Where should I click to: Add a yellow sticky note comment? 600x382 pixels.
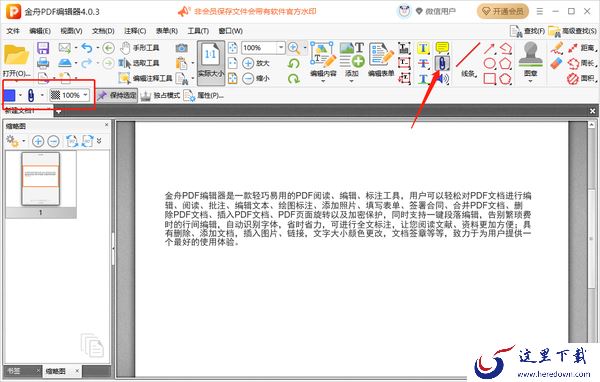click(442, 48)
